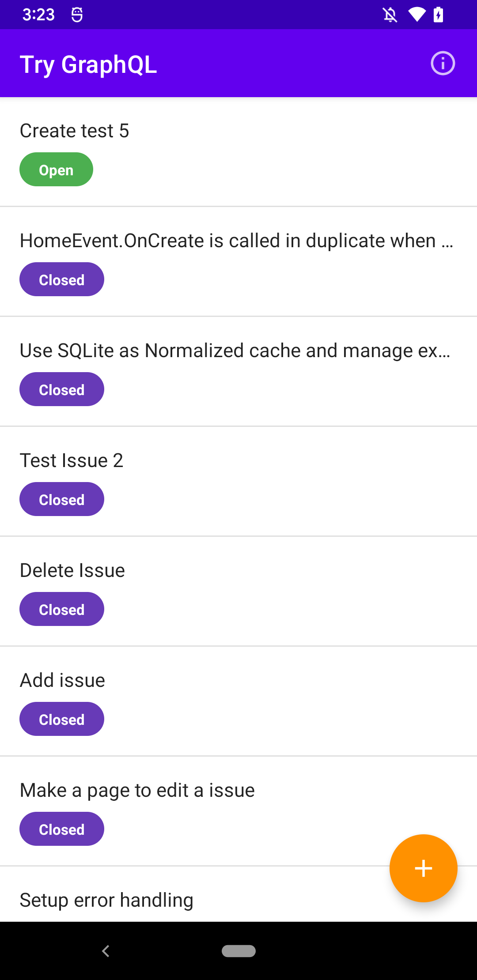The image size is (477, 980).
Task: Toggle the Closed status on Test Issue 2
Action: tap(61, 499)
